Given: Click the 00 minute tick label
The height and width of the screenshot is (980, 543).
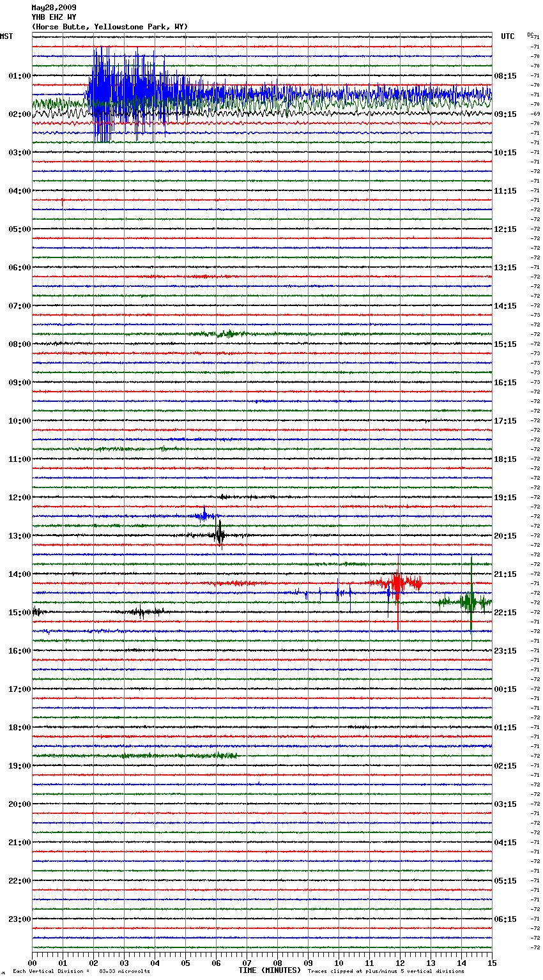Looking at the screenshot, I should click(32, 963).
